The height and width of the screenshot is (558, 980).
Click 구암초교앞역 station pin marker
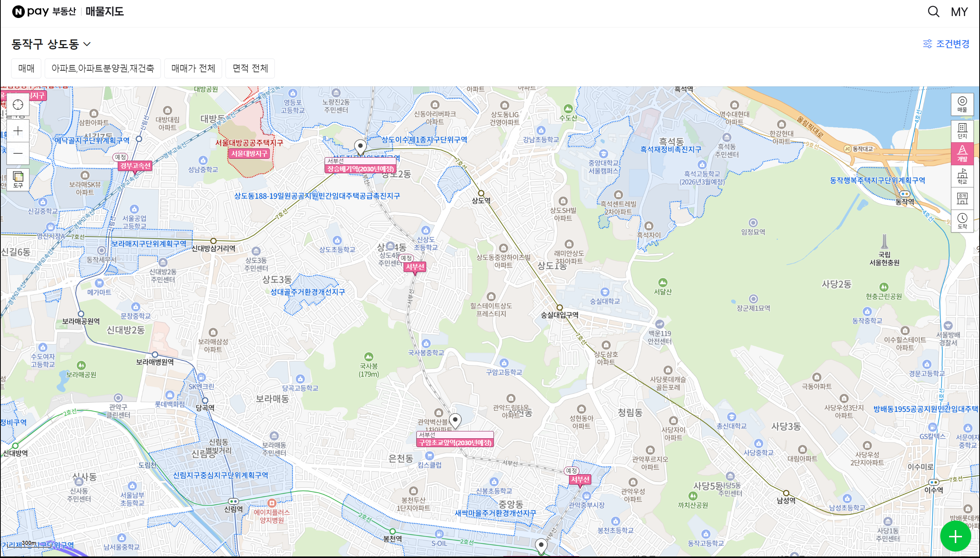point(455,420)
